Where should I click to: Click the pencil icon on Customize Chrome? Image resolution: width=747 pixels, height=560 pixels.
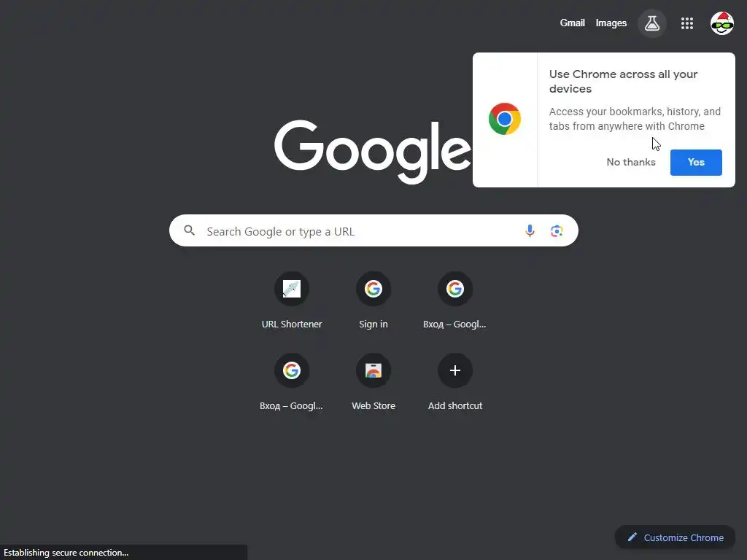point(632,537)
